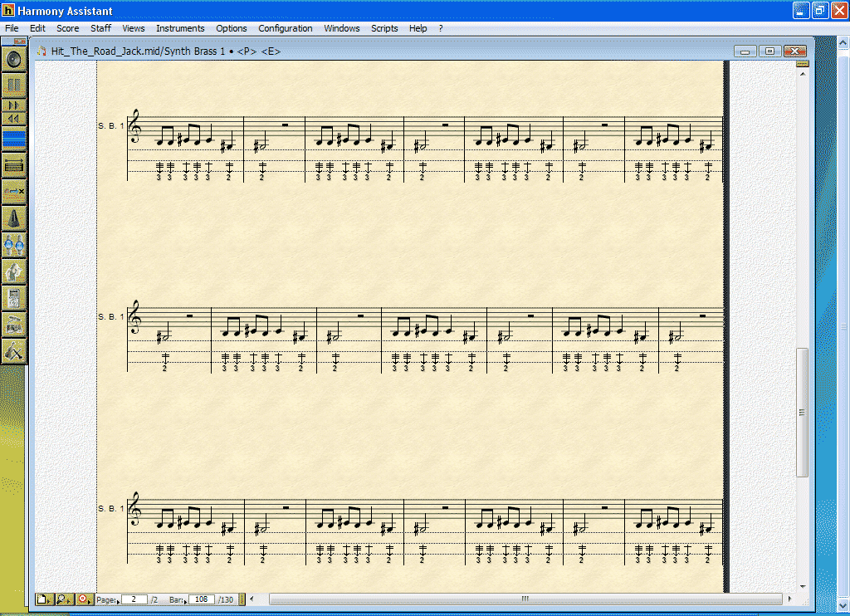Open the Instruments menu
The height and width of the screenshot is (616, 850).
click(x=180, y=28)
